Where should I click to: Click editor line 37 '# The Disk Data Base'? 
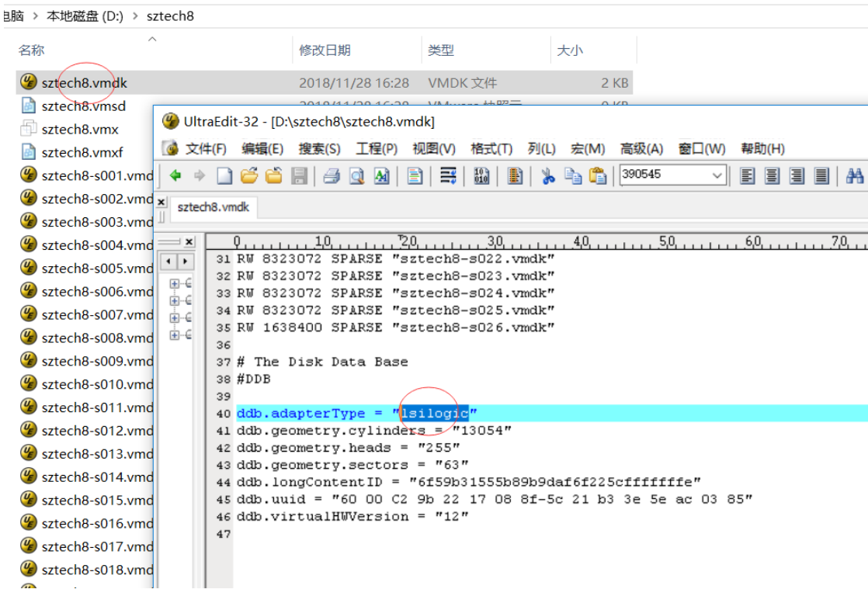point(323,362)
